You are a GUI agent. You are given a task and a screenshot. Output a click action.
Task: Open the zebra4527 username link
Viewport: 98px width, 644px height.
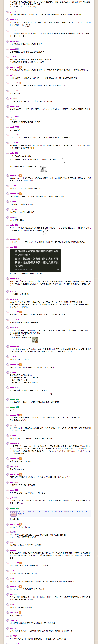pos(14,186)
